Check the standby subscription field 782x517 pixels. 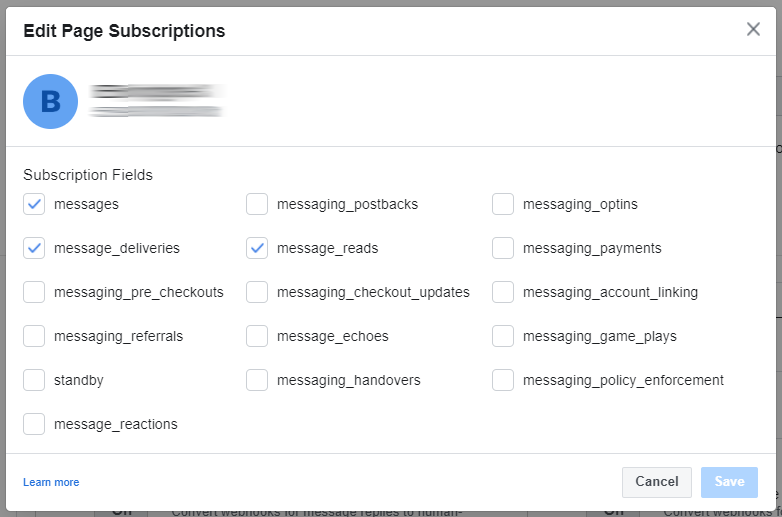(x=34, y=380)
